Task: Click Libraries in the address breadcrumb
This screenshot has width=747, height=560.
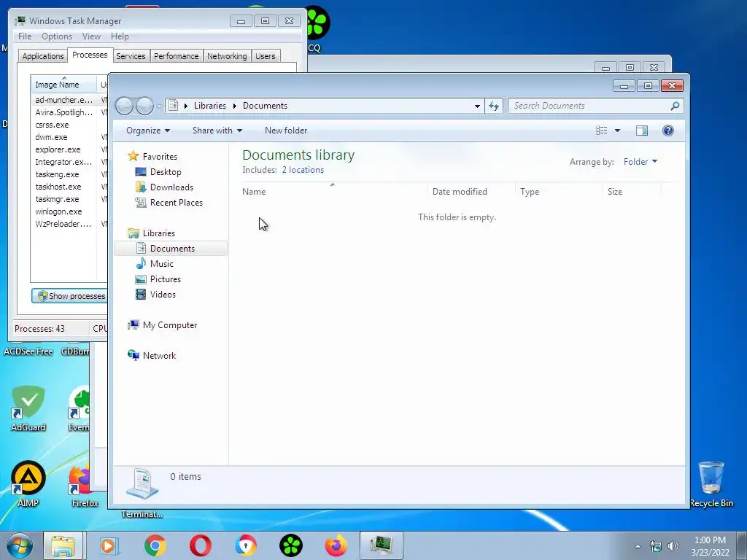Action: click(x=209, y=106)
